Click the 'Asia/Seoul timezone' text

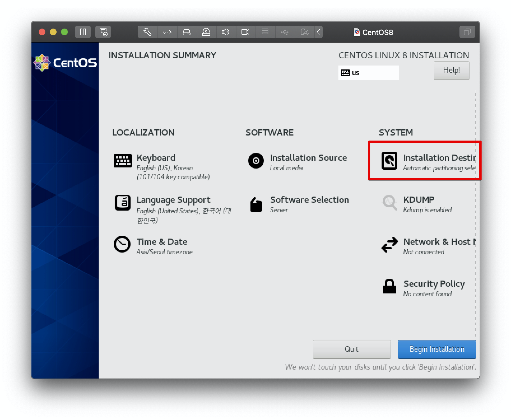click(164, 252)
